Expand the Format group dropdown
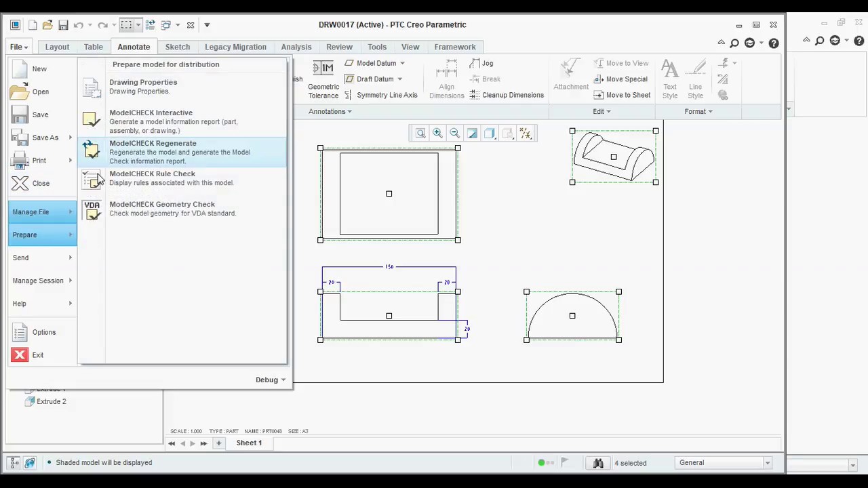The height and width of the screenshot is (488, 868). [x=698, y=111]
